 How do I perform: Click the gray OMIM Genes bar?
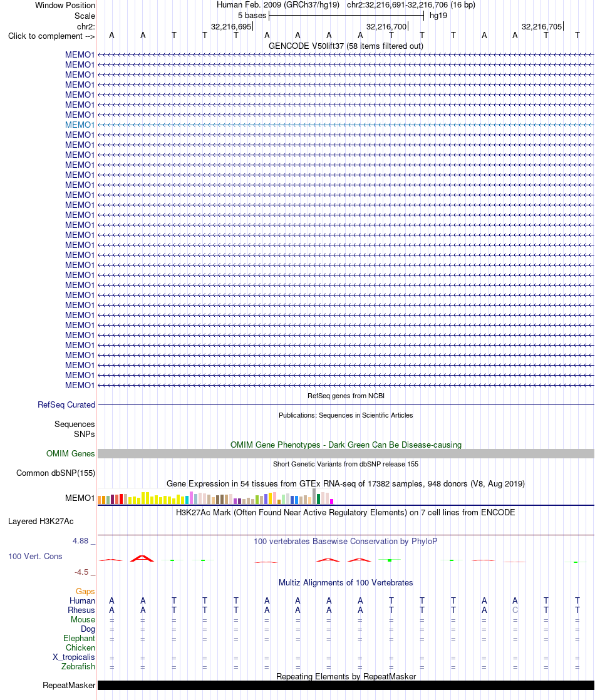click(346, 453)
